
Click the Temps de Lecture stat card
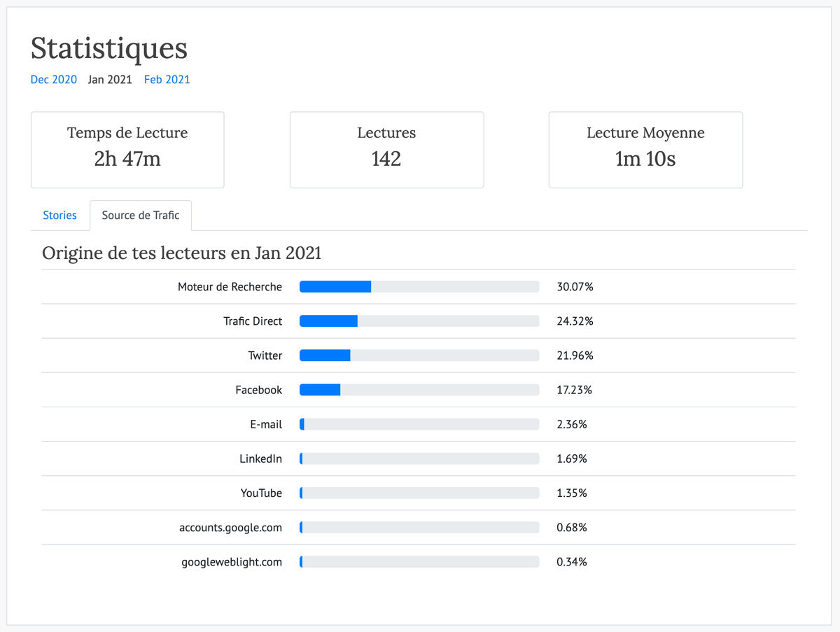point(127,150)
